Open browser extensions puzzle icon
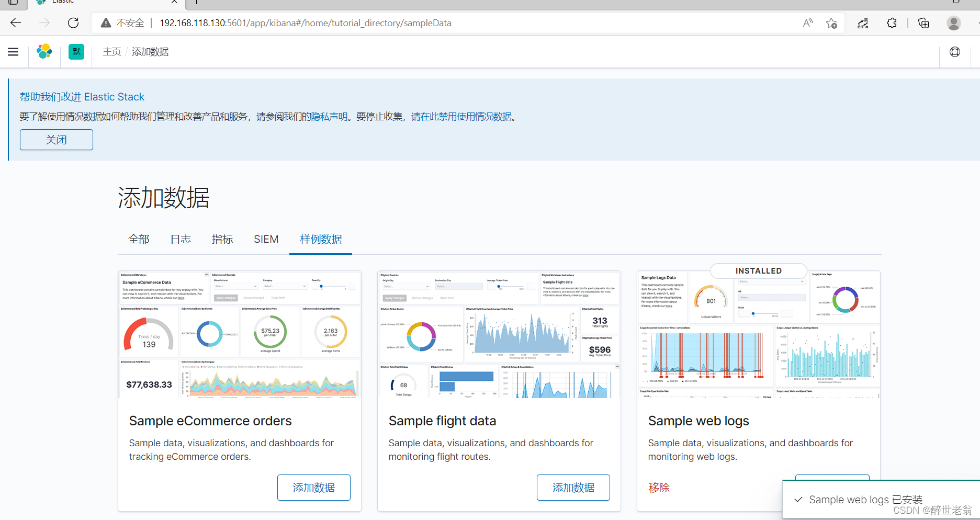This screenshot has height=520, width=980. tap(892, 23)
